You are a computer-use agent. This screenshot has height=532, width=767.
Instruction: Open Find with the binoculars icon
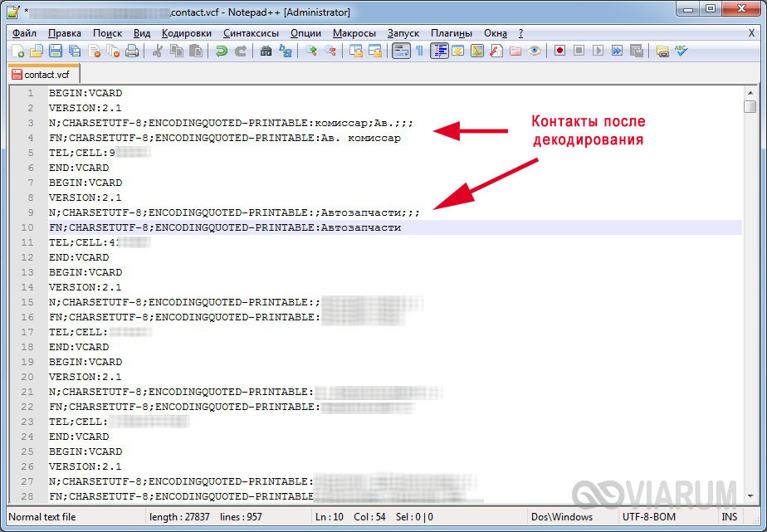266,51
